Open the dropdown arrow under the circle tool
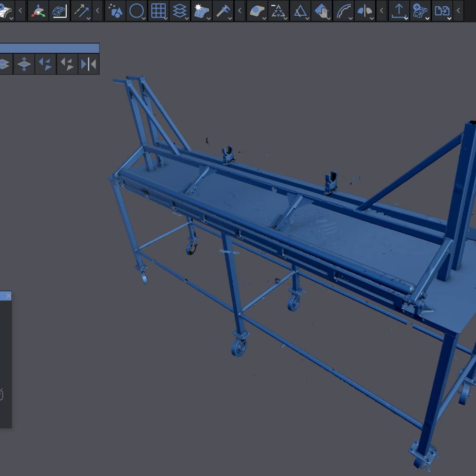Image resolution: width=476 pixels, height=476 pixels. coord(144,19)
